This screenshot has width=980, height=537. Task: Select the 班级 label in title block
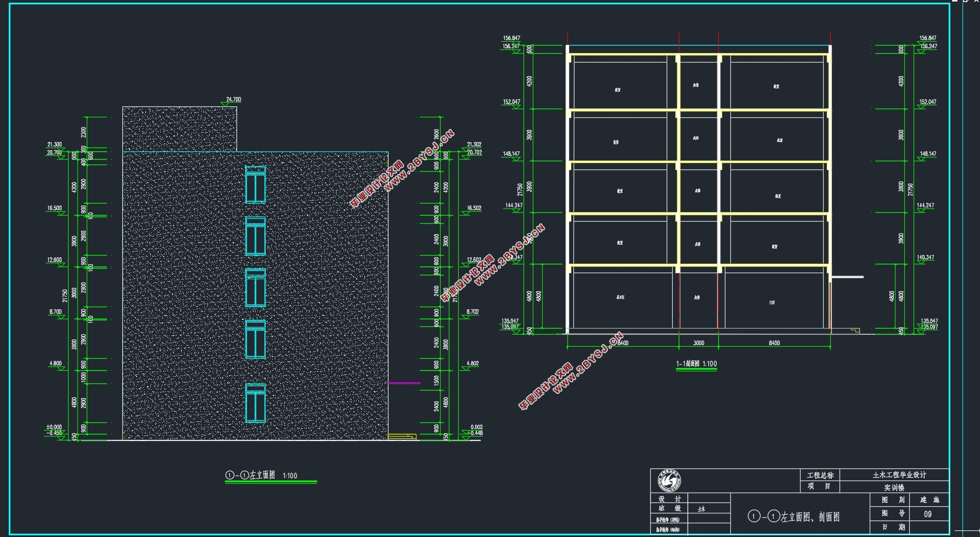click(x=669, y=508)
